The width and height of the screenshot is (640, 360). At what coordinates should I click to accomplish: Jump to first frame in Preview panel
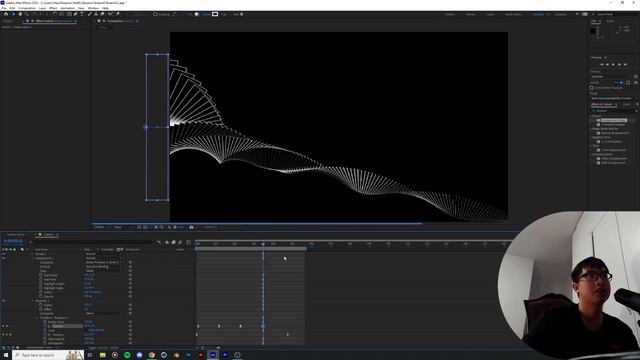pos(601,64)
